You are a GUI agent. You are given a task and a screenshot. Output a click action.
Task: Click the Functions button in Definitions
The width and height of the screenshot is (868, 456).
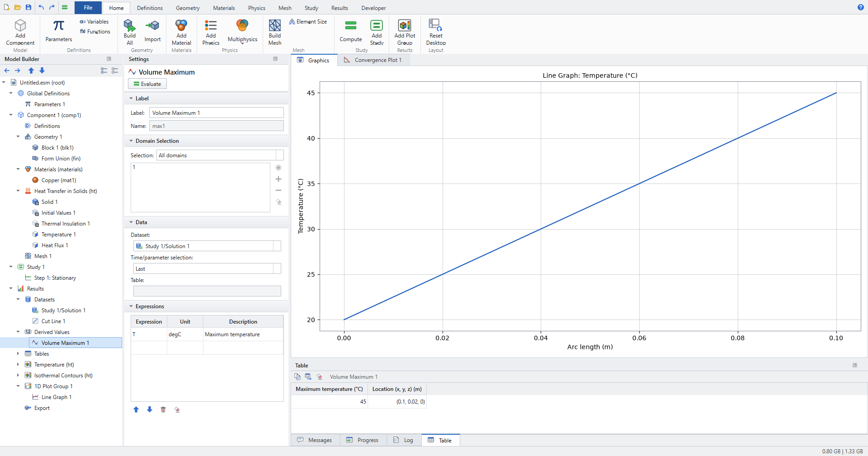click(x=95, y=32)
